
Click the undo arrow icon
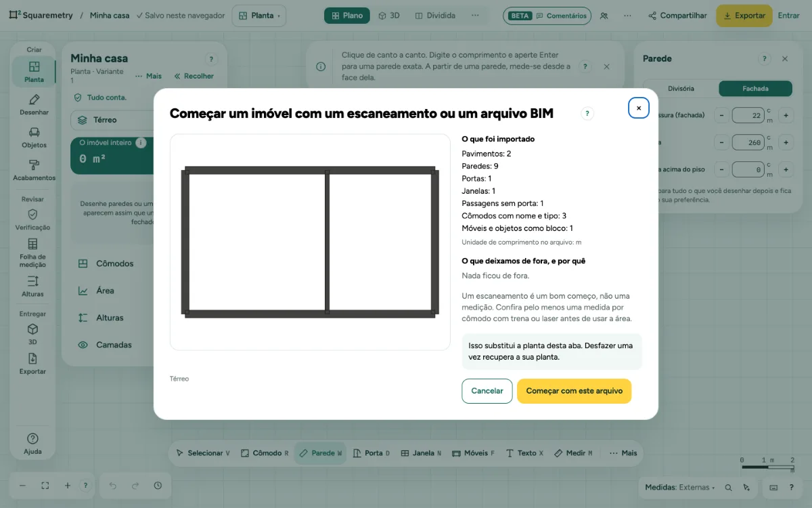tap(112, 486)
